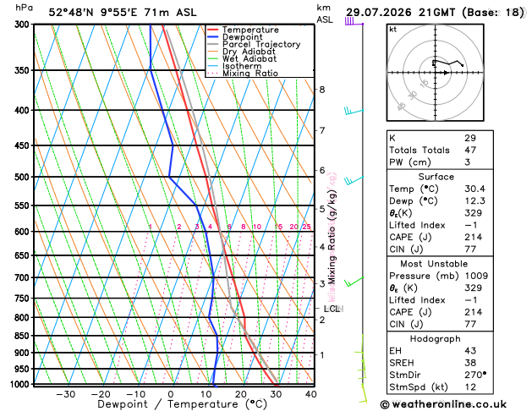Click the 500 hPa pressure axis label
This screenshot has width=532, height=411.
24,177
